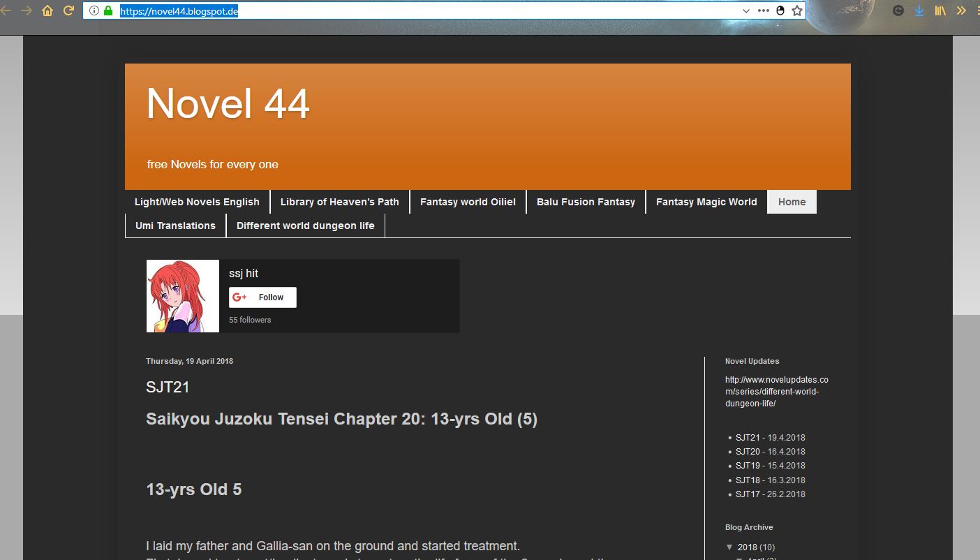Open the SJT21 post title

(168, 387)
